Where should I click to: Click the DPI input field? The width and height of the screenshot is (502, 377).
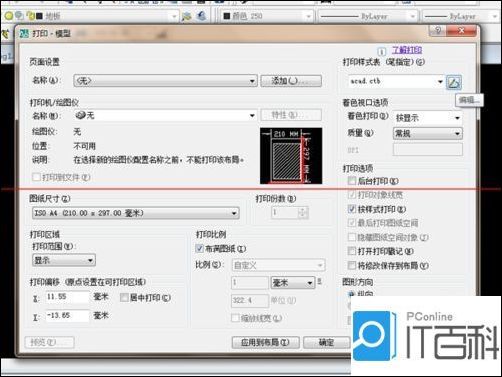tap(428, 149)
